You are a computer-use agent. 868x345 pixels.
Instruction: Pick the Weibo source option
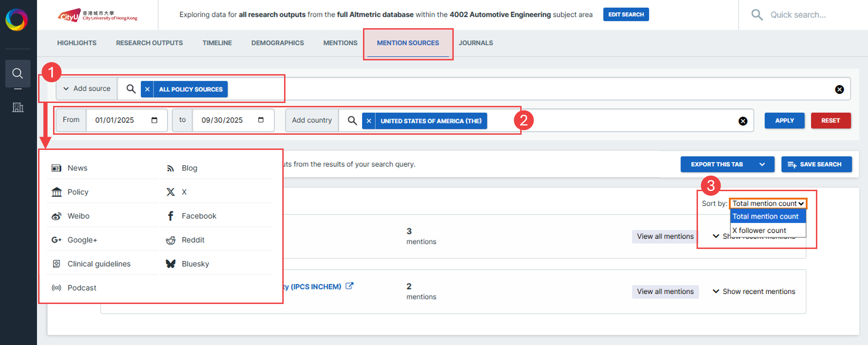click(78, 216)
